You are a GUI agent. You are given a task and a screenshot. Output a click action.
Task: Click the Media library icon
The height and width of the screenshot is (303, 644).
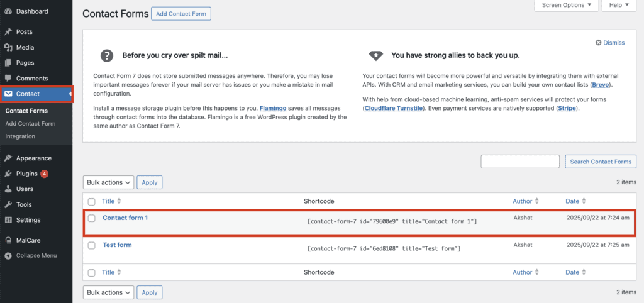[x=8, y=47]
